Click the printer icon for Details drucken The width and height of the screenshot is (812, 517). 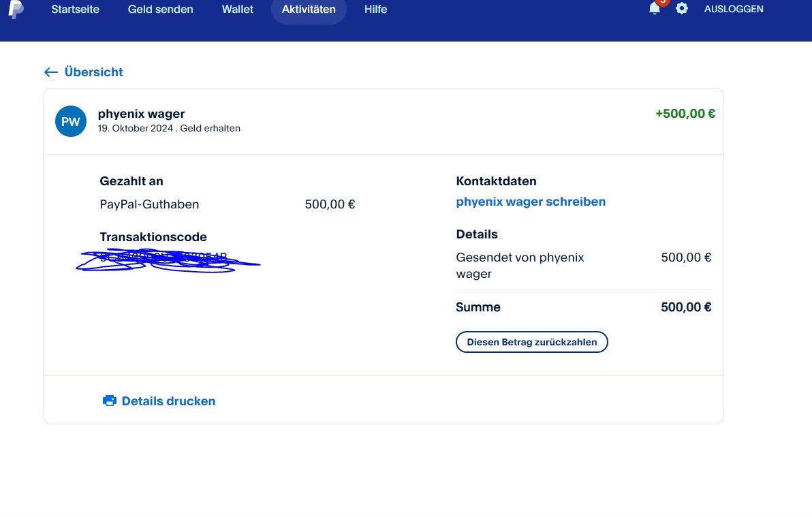109,401
